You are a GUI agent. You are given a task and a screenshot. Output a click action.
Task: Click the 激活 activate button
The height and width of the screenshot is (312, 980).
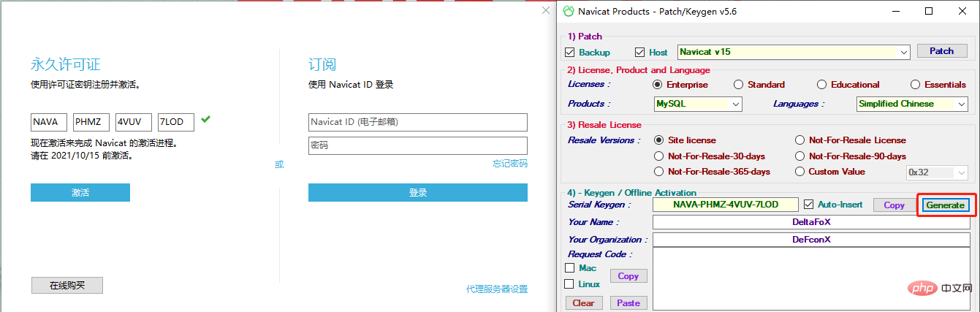80,193
